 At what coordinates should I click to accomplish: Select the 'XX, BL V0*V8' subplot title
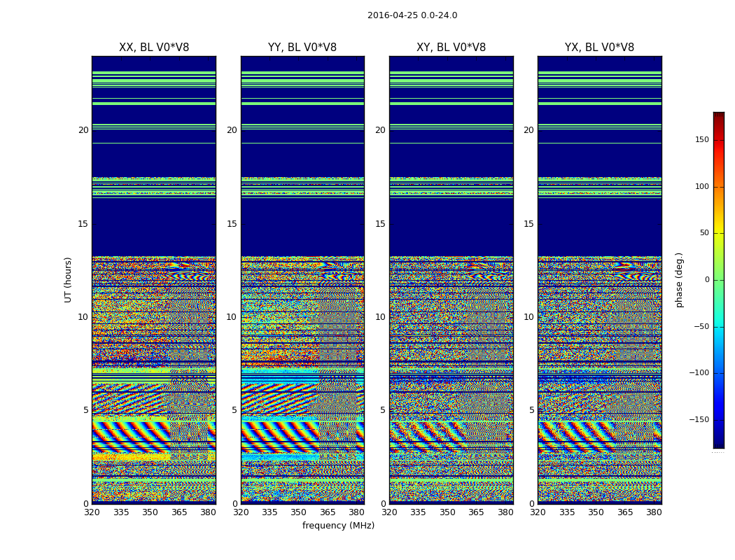pos(154,48)
